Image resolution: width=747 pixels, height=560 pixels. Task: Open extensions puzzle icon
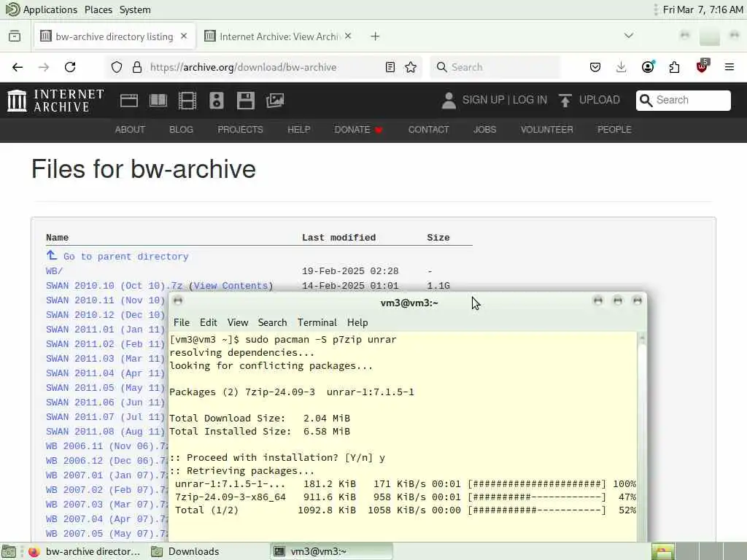[674, 67]
